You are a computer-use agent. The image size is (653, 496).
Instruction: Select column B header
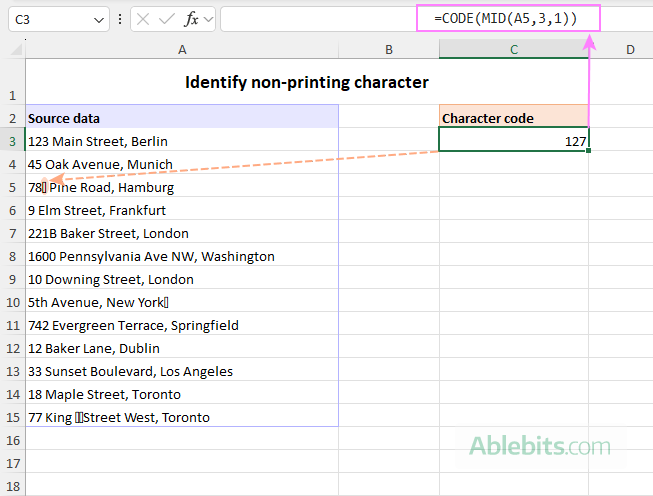coord(389,50)
